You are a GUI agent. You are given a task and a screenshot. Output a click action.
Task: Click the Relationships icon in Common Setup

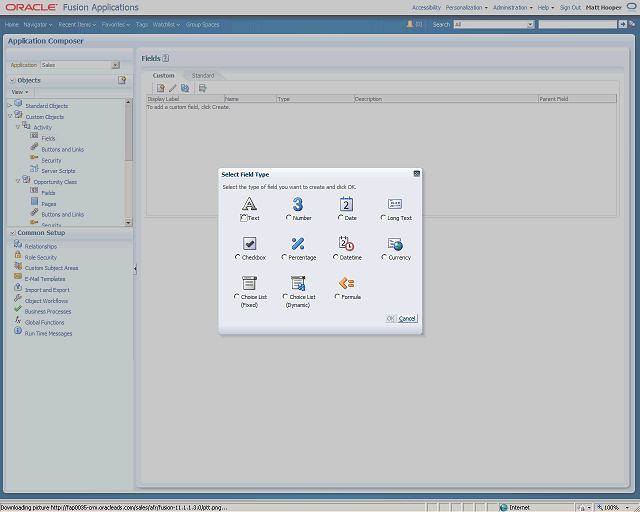[18, 244]
